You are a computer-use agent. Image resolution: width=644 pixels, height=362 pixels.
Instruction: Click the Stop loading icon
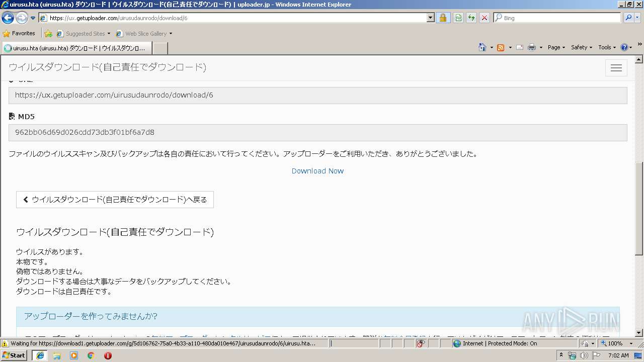click(x=484, y=18)
